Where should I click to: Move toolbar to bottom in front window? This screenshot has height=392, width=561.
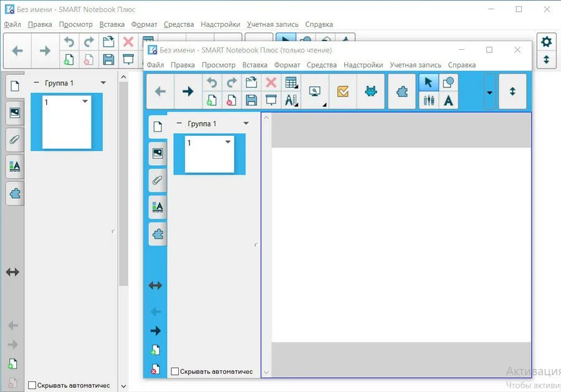[512, 92]
